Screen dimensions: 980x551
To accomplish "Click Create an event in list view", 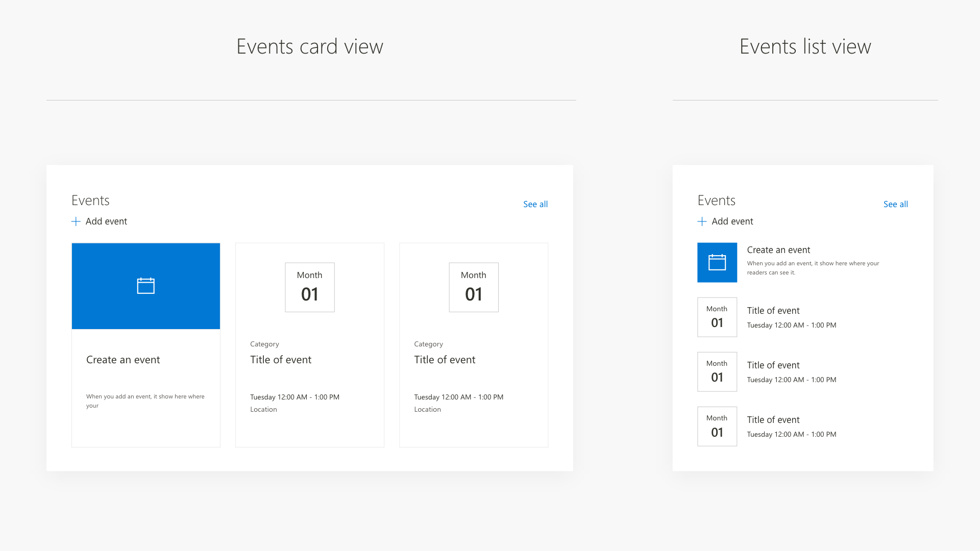I will coord(778,250).
